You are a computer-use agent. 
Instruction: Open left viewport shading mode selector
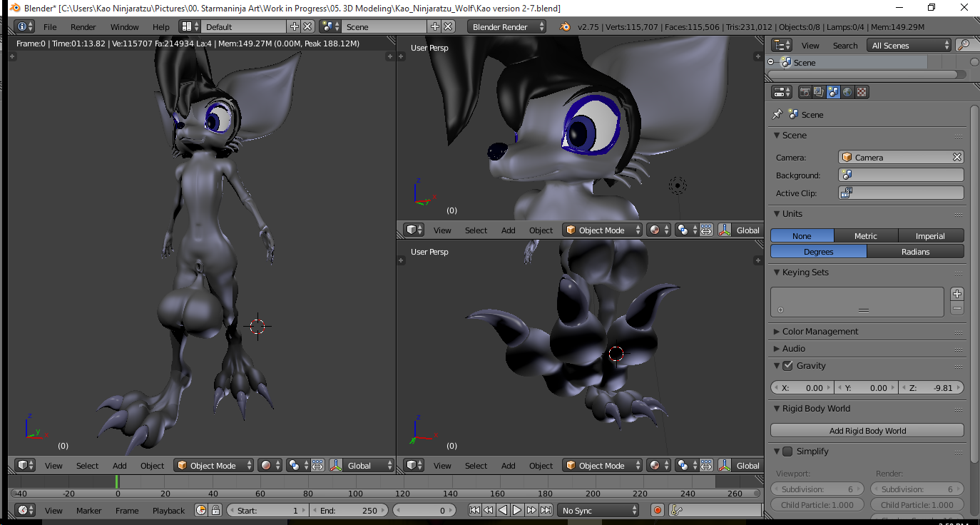tap(270, 465)
